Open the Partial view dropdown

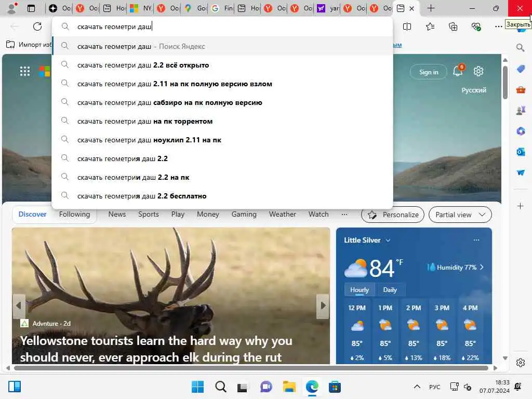460,215
